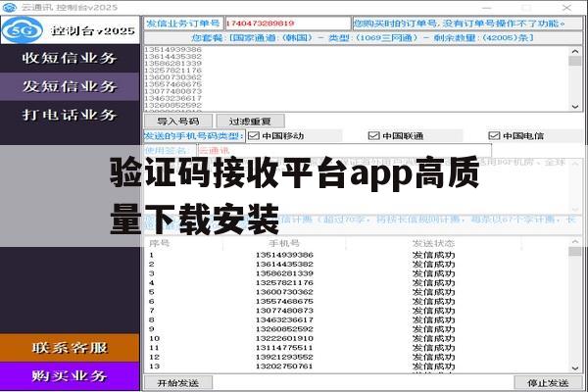Select table row with 13257821176
This screenshot has height=392, width=588.
click(357, 283)
